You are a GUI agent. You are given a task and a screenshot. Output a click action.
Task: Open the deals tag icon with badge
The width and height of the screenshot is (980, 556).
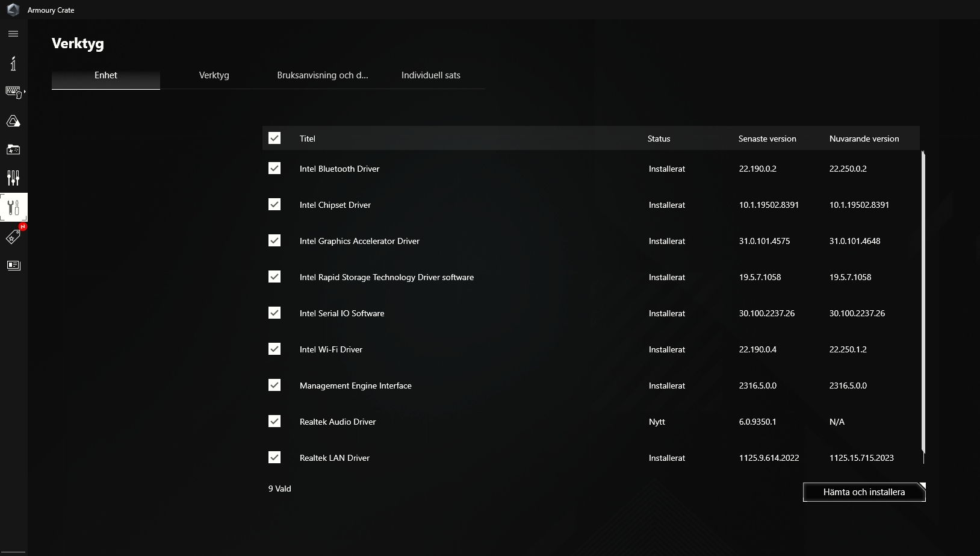click(x=13, y=237)
